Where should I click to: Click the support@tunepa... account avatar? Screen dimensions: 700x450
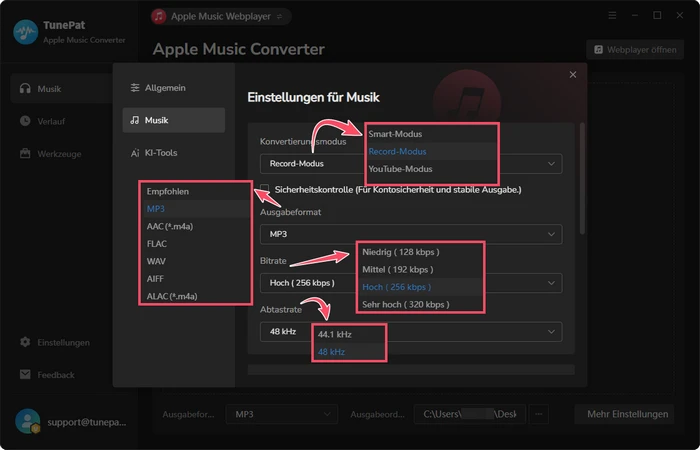point(27,421)
